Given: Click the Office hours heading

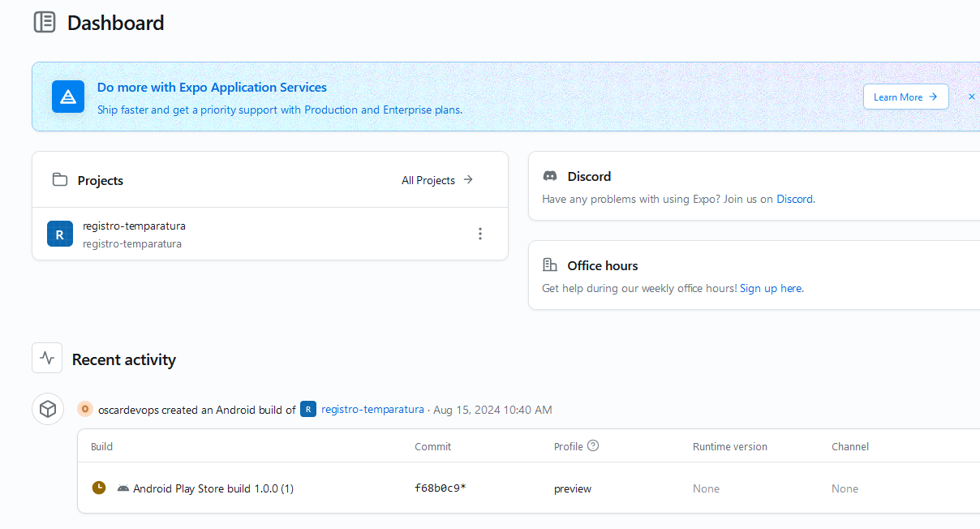Looking at the screenshot, I should pyautogui.click(x=603, y=265).
